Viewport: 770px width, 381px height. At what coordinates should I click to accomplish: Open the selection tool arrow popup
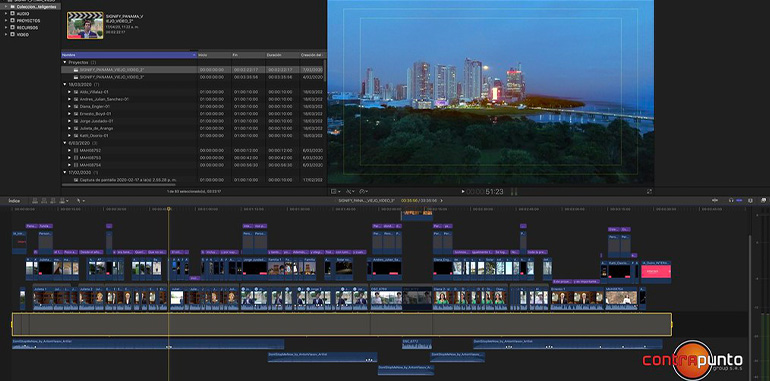pos(81,201)
